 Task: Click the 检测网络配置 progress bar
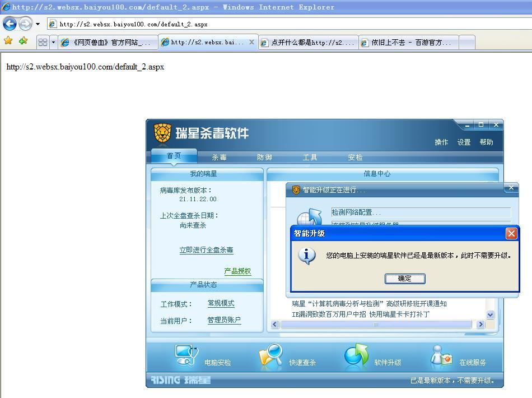tap(421, 212)
